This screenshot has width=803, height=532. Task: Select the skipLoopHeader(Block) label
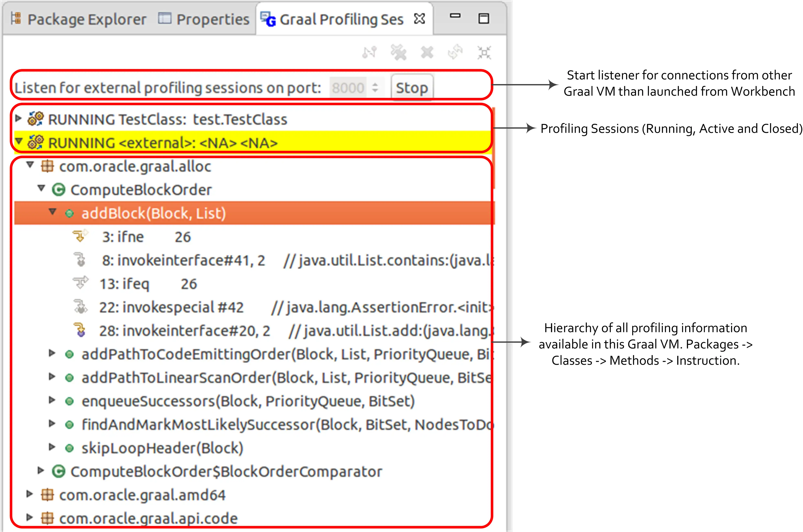click(x=162, y=448)
